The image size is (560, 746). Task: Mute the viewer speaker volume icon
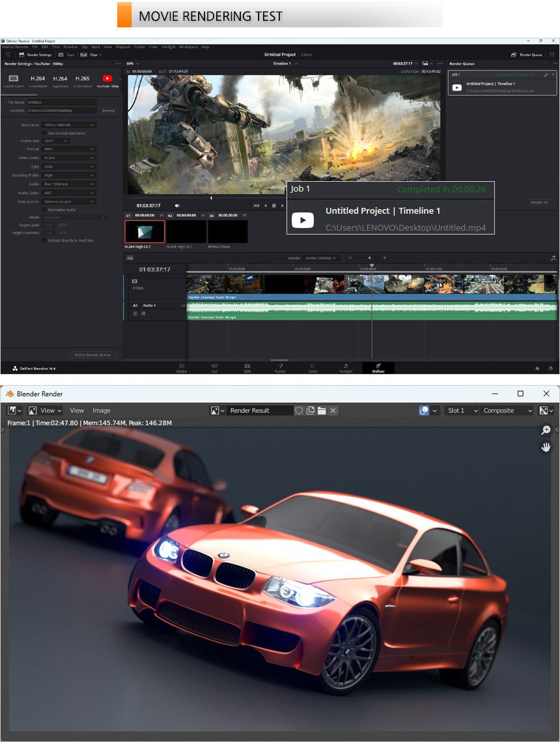177,205
